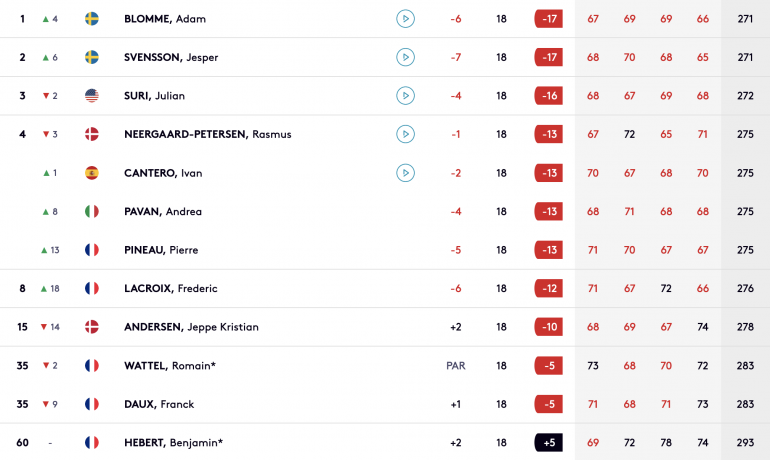Screen dimensions: 770x460
Task: Click the +5 total score badge for Hebert
Action: 549,442
